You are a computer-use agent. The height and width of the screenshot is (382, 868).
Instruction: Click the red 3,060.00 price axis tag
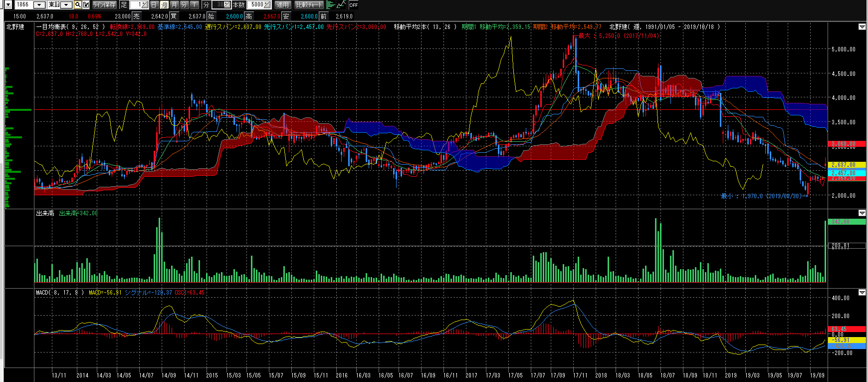[847, 144]
